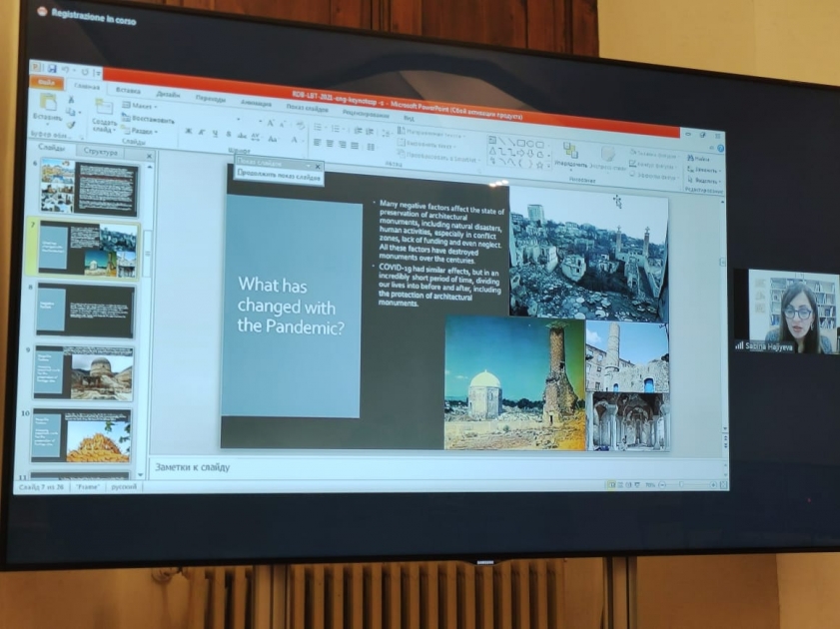The image size is (840, 629).
Task: Open the shape outline (Контур фигуры) dropdown
Action: pyautogui.click(x=653, y=165)
